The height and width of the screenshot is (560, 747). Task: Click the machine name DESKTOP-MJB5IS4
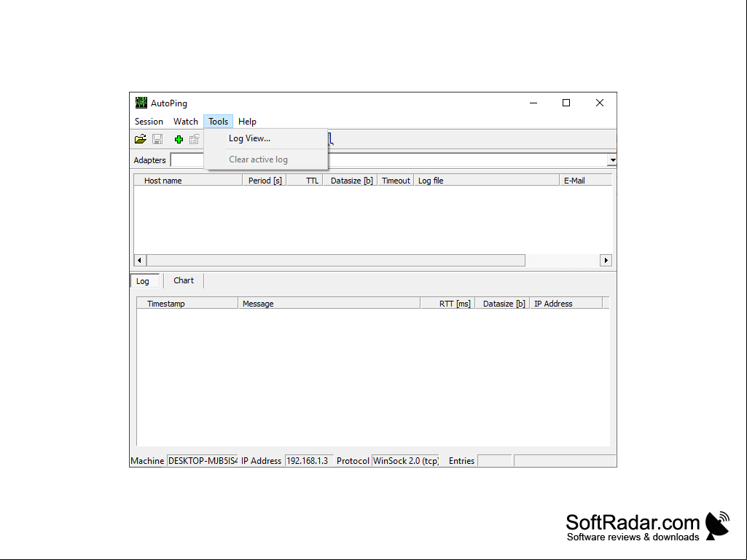(203, 461)
